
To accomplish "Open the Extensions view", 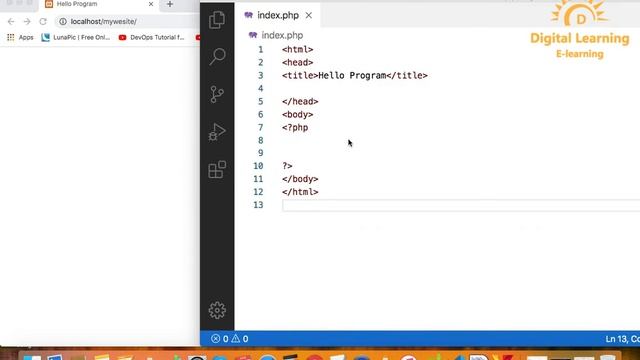I will (217, 169).
